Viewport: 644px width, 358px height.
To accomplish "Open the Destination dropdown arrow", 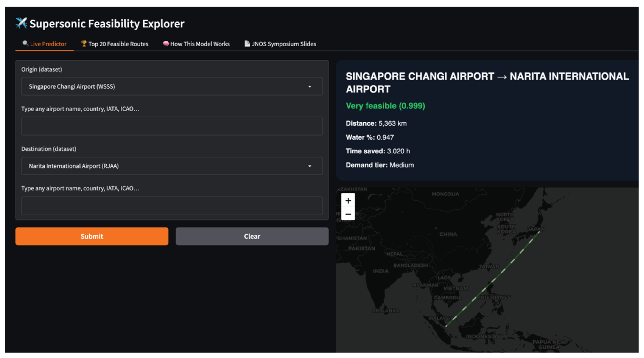I will click(x=310, y=166).
